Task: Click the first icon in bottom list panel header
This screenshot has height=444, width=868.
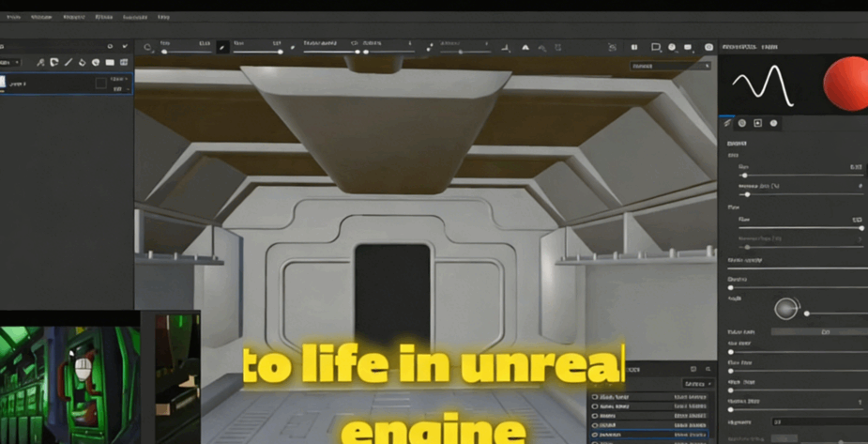Action: coord(693,369)
